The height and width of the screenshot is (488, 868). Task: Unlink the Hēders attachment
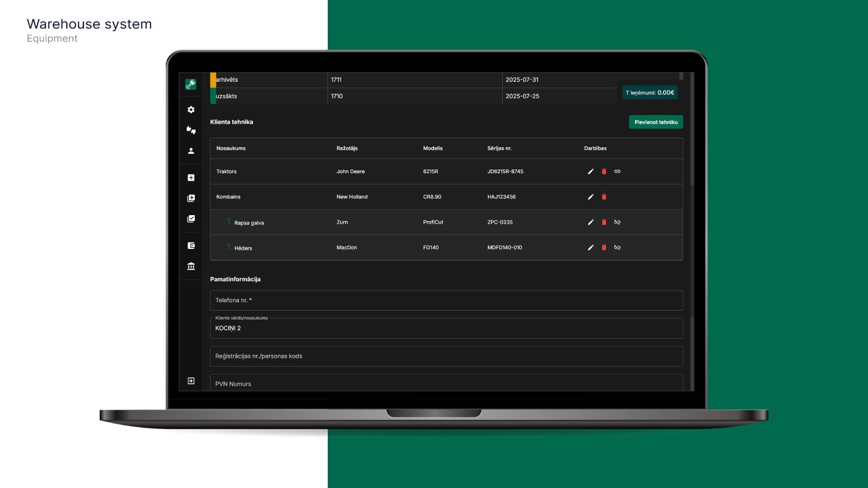pos(617,248)
